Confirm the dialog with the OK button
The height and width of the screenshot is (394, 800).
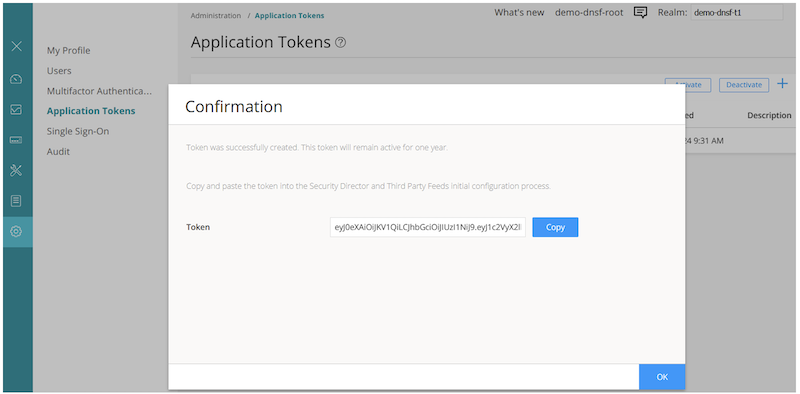[x=662, y=377]
